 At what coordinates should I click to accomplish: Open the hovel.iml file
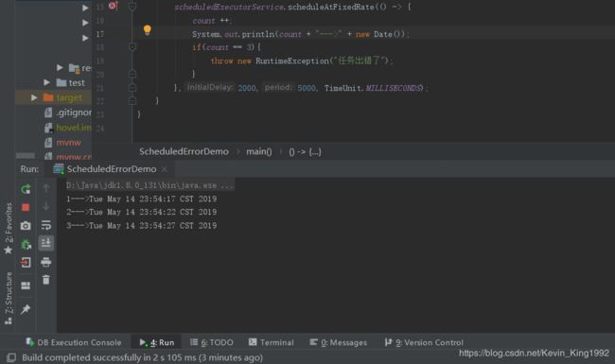67,128
